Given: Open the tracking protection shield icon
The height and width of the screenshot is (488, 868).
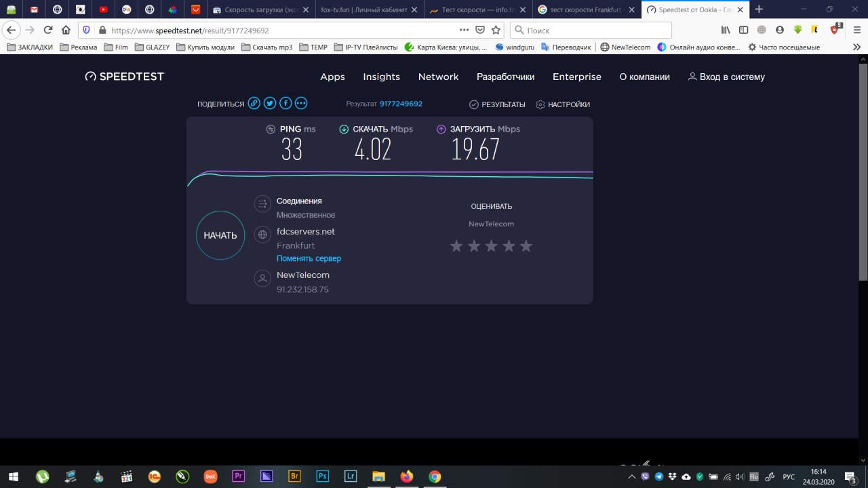Looking at the screenshot, I should coord(86,30).
